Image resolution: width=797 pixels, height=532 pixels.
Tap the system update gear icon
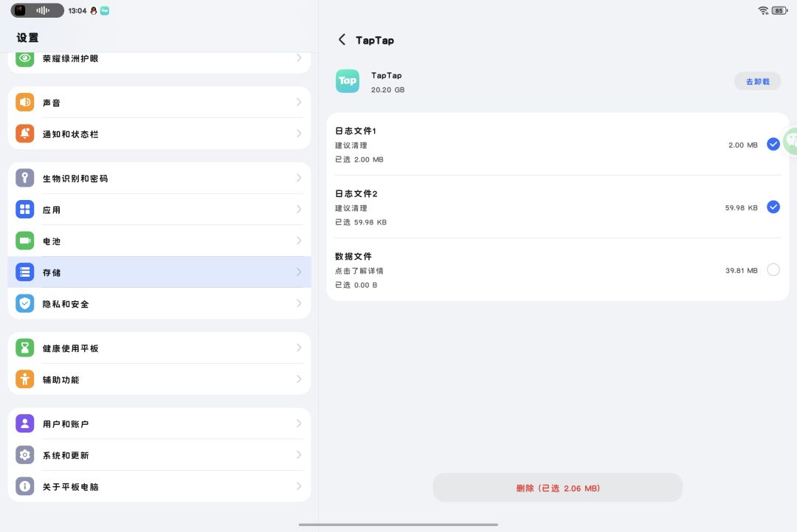click(24, 455)
